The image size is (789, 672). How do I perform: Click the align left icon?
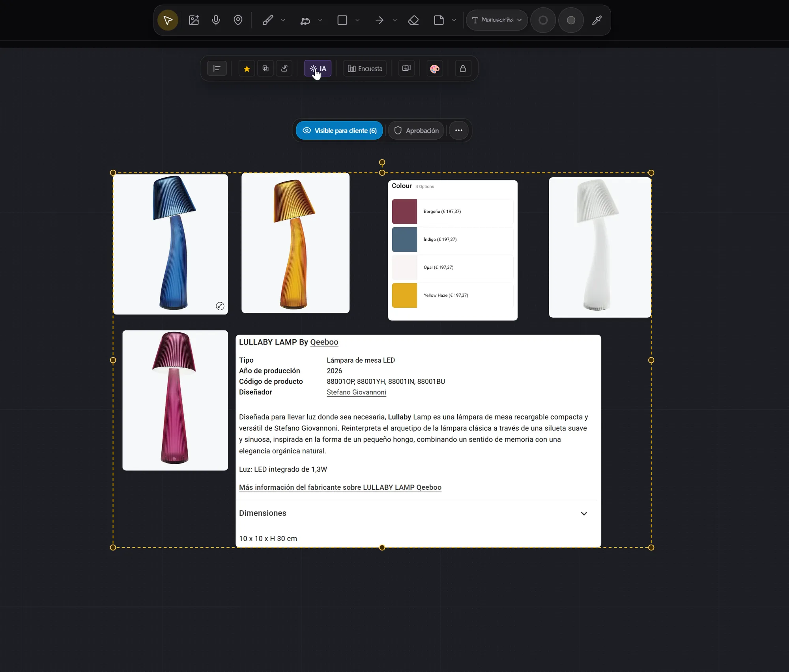point(217,68)
